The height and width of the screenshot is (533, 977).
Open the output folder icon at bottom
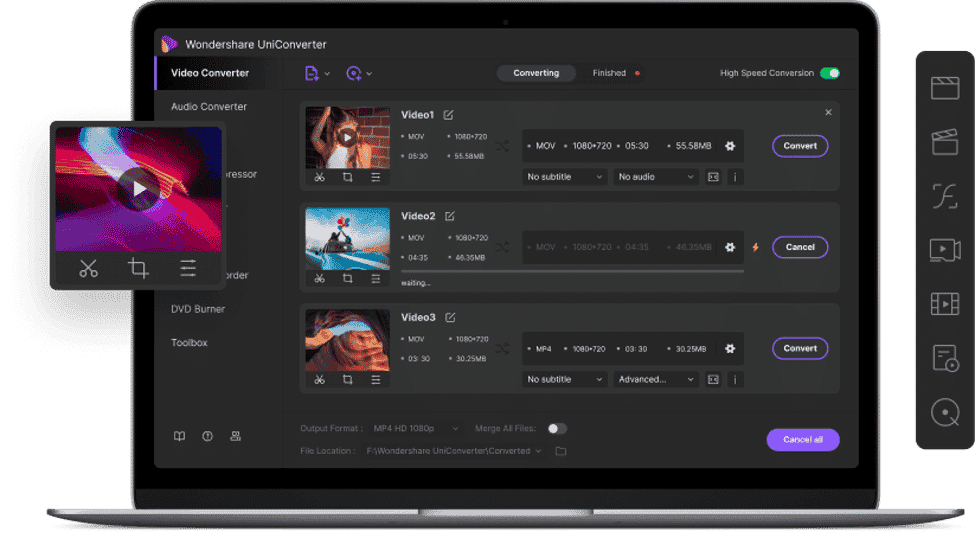[x=561, y=451]
